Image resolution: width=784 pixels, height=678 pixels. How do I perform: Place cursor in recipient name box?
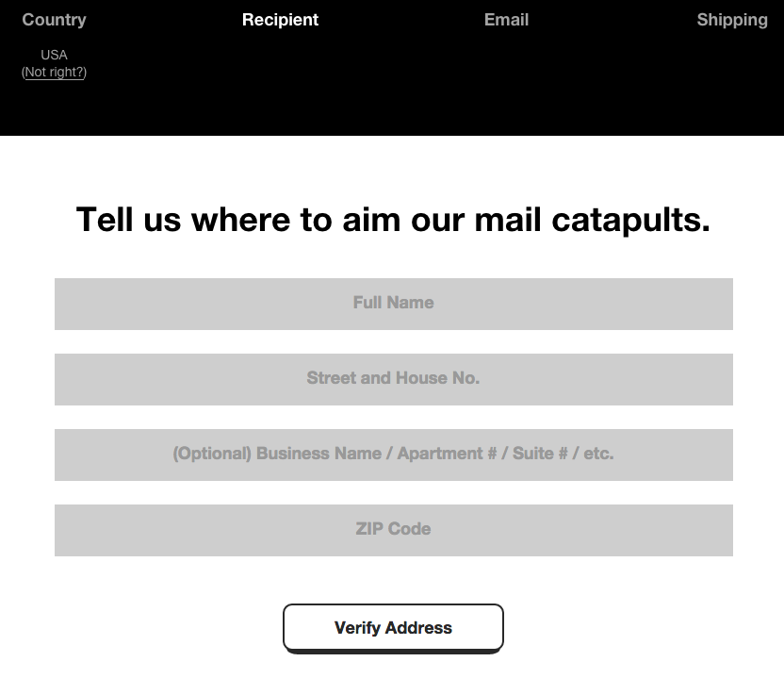[393, 304]
